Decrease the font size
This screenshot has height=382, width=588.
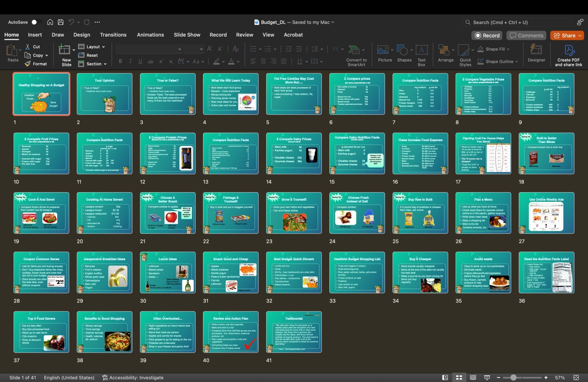(x=220, y=49)
